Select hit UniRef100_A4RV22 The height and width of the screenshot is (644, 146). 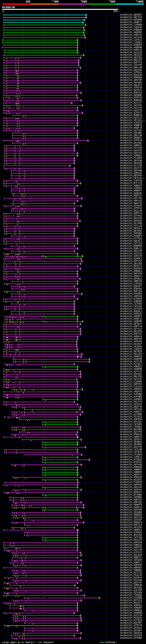pyautogui.click(x=131, y=50)
